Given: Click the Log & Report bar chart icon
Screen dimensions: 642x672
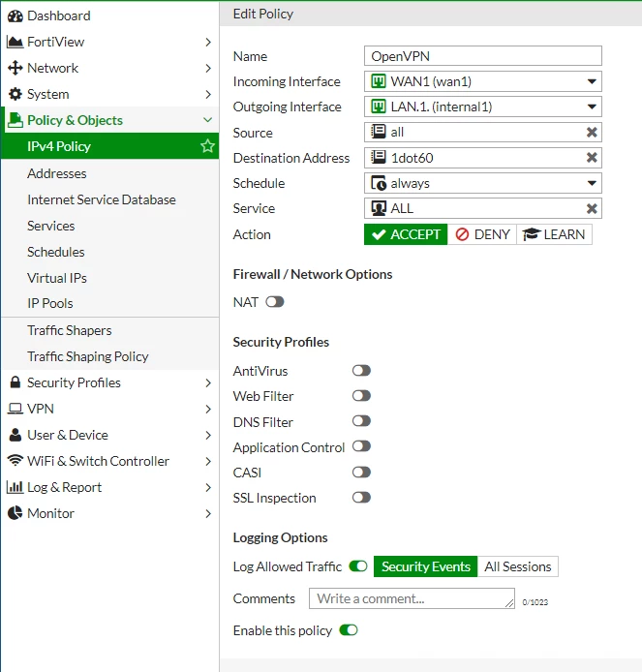Looking at the screenshot, I should coord(15,487).
